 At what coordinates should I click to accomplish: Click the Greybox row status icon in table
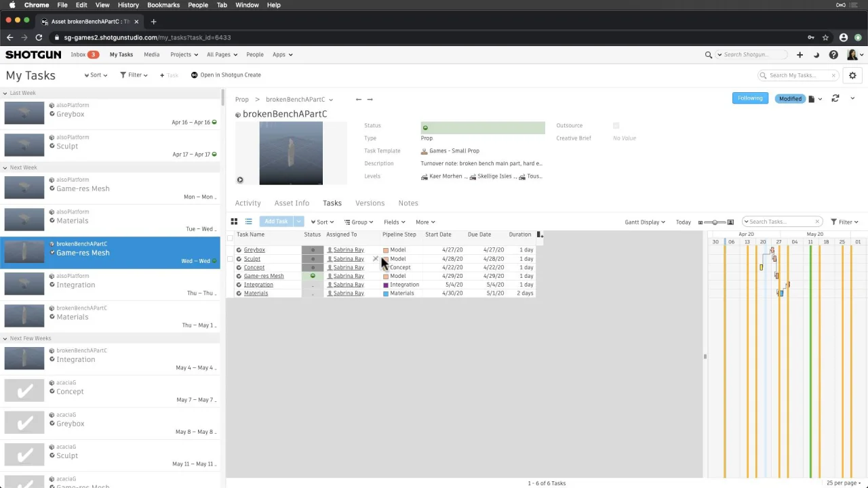point(313,250)
